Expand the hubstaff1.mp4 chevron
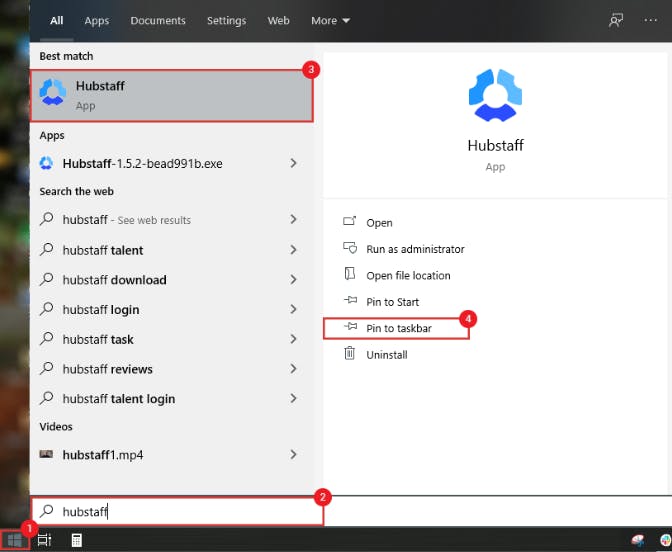672x552 pixels. point(294,454)
